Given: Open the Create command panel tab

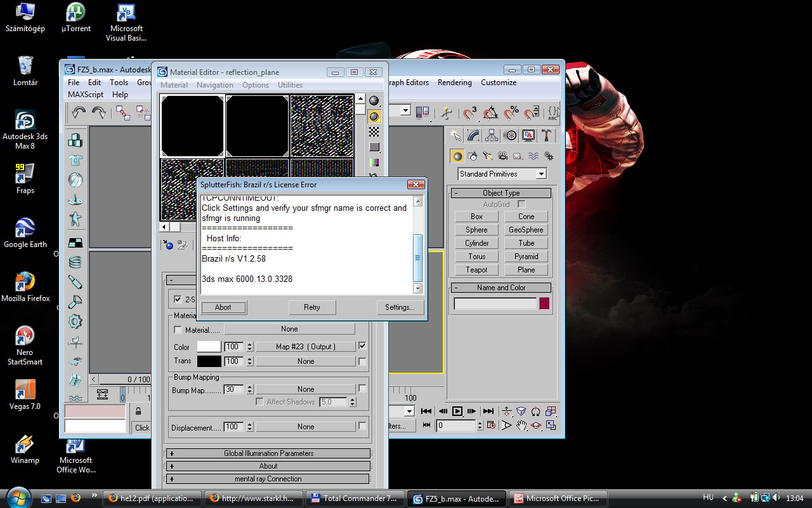Looking at the screenshot, I should [x=455, y=135].
